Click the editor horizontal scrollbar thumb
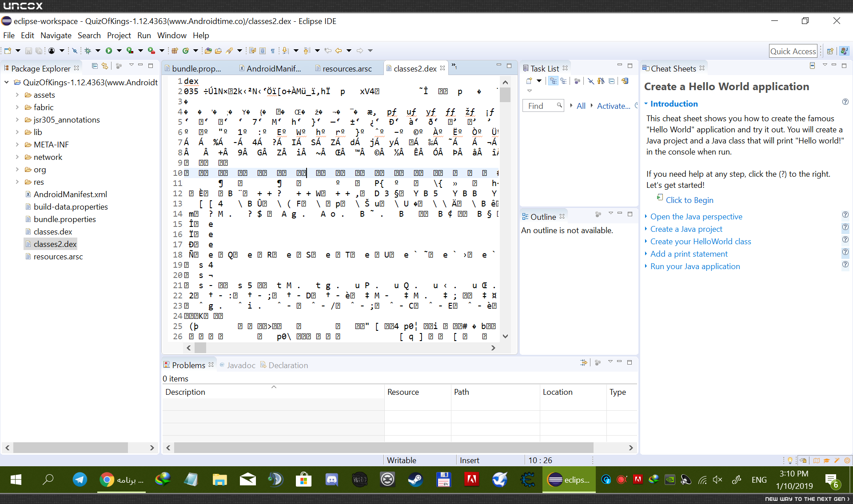853x504 pixels. pyautogui.click(x=201, y=348)
